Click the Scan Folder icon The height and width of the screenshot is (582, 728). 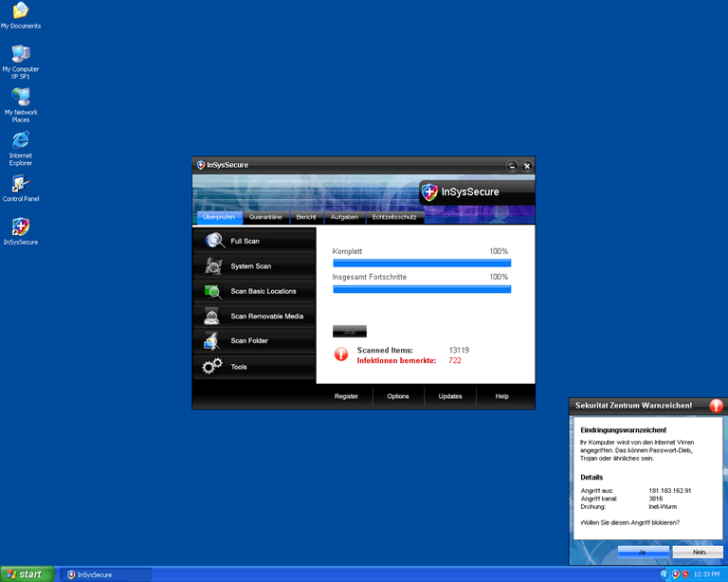click(x=211, y=341)
